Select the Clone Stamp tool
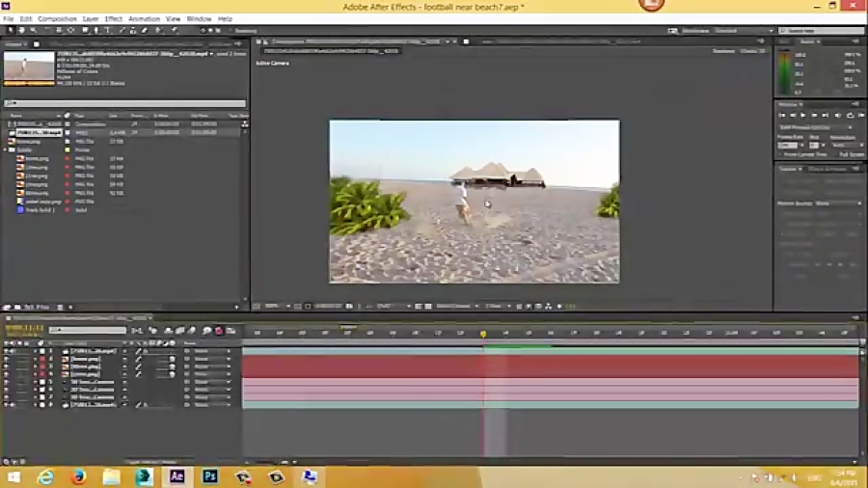The width and height of the screenshot is (868, 488). [x=133, y=31]
